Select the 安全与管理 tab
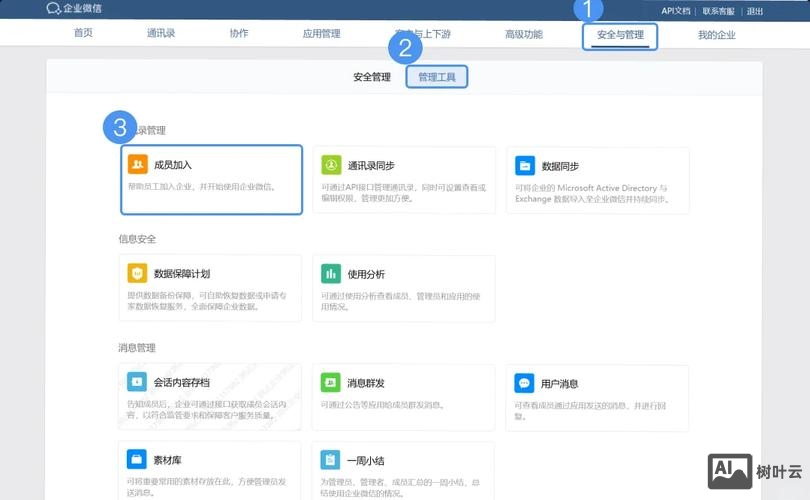Image resolution: width=810 pixels, height=500 pixels. pyautogui.click(x=620, y=35)
